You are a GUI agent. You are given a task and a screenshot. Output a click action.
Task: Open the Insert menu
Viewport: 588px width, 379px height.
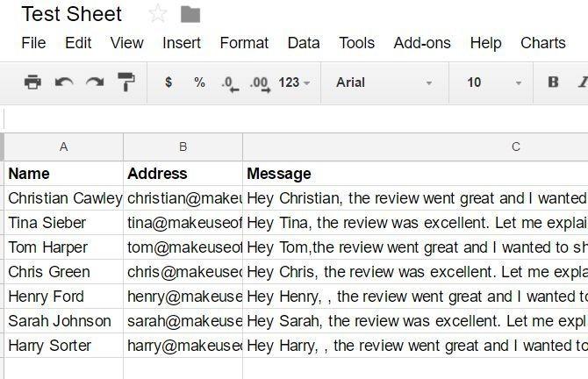tap(182, 42)
